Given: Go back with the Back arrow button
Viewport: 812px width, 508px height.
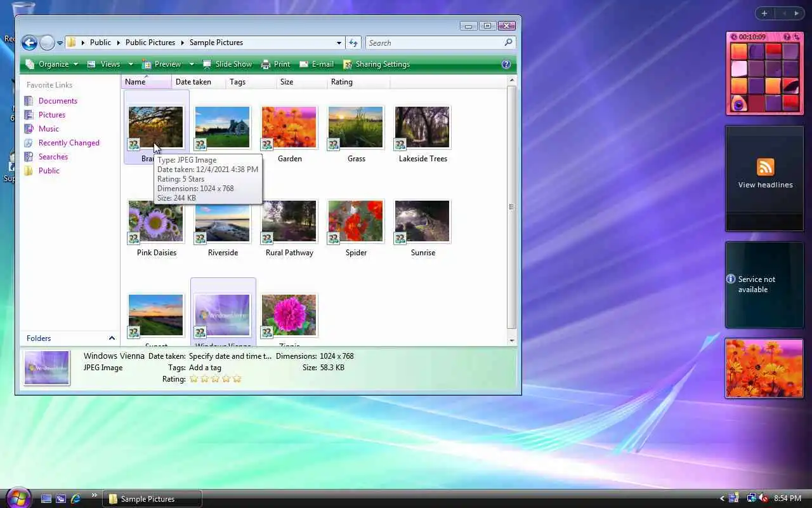Looking at the screenshot, I should 29,43.
